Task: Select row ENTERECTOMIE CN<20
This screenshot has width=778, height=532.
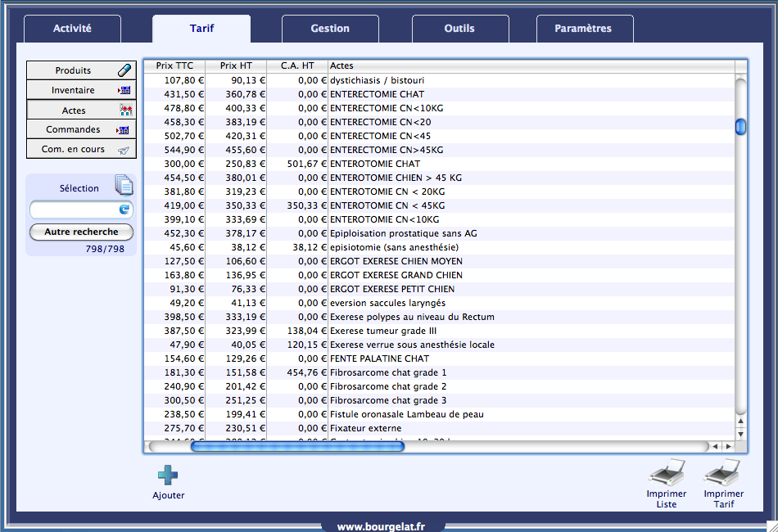Action: [439, 122]
